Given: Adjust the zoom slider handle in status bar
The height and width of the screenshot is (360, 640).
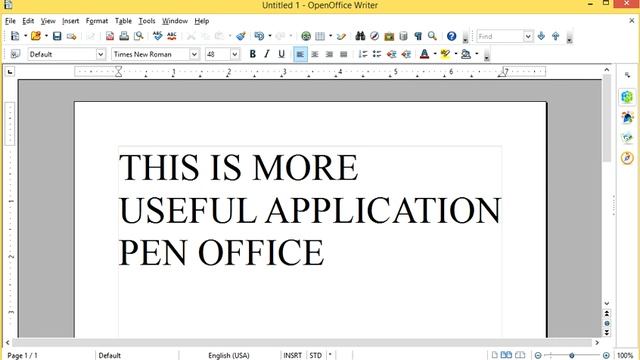Looking at the screenshot, I should 572,356.
